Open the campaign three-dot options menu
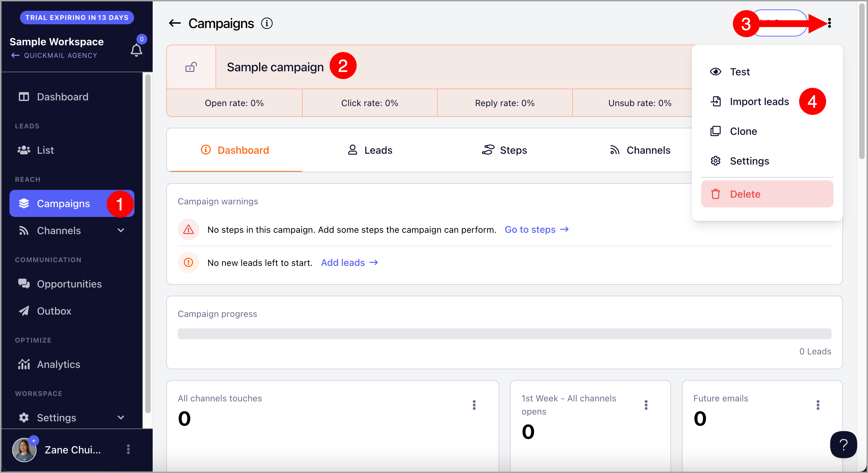The image size is (868, 473). pos(829,23)
